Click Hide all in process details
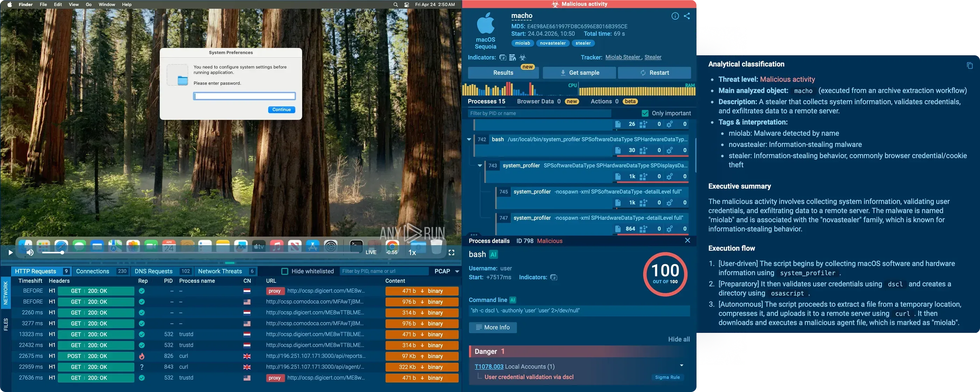This screenshot has width=980, height=392. tap(679, 339)
